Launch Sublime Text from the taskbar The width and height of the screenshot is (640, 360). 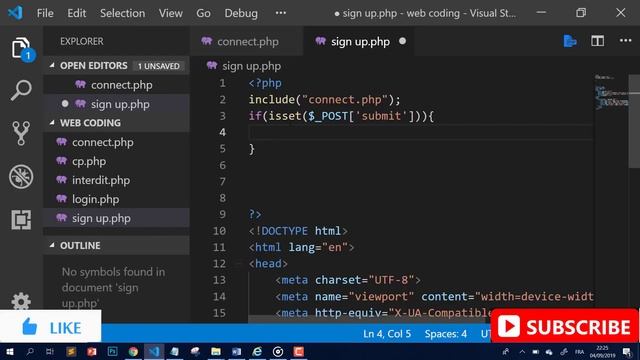tap(71, 351)
